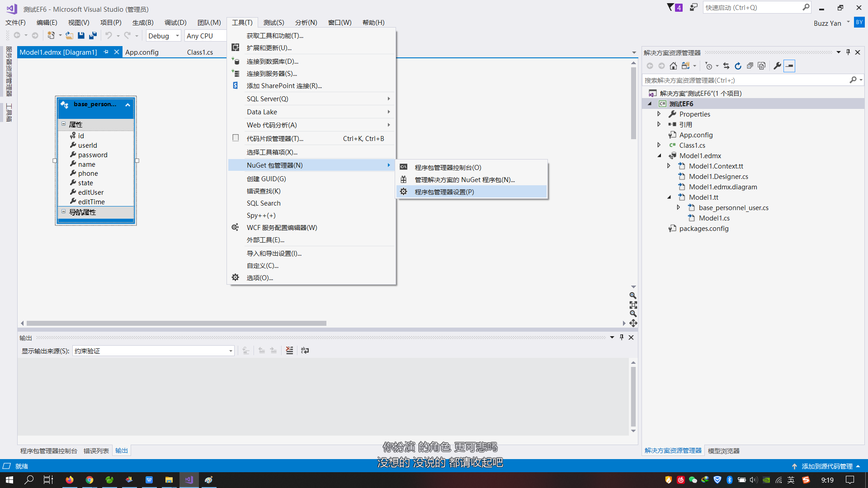Pin the Output panel auto-hide toggle
This screenshot has height=488, width=868.
(x=622, y=338)
